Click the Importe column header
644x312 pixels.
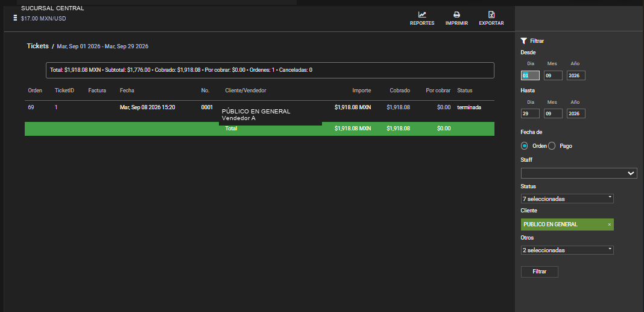[361, 91]
